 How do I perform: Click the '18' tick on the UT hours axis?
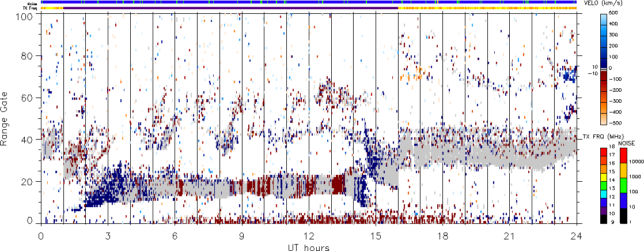point(443,235)
